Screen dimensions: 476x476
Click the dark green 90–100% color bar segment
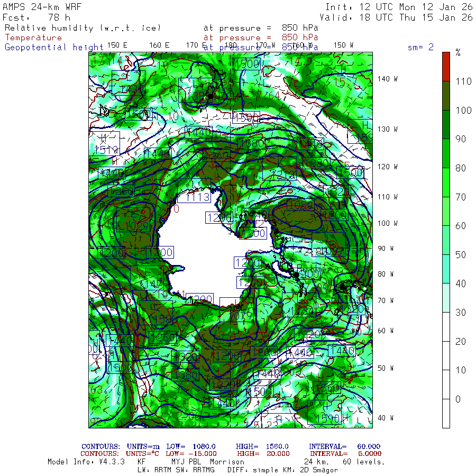coord(446,124)
